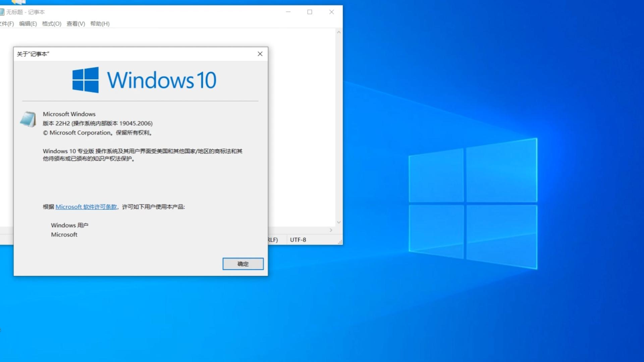Open the 文件(F) menu in Notepad
The height and width of the screenshot is (362, 644).
(7, 23)
